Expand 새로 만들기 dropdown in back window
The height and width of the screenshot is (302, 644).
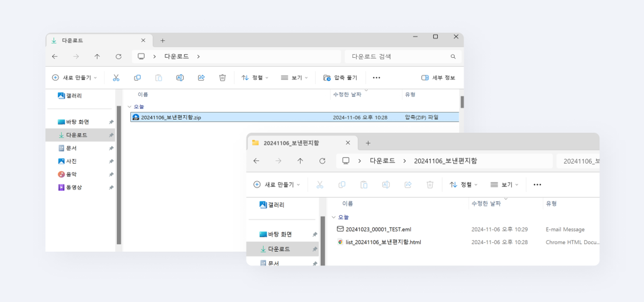coord(75,77)
